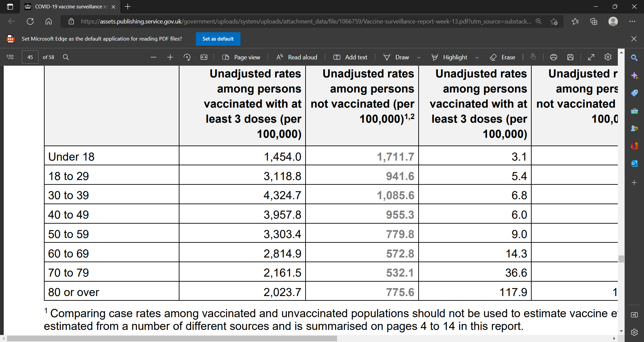Select the value 4,324.7
The width and height of the screenshot is (644, 342).
pos(282,195)
